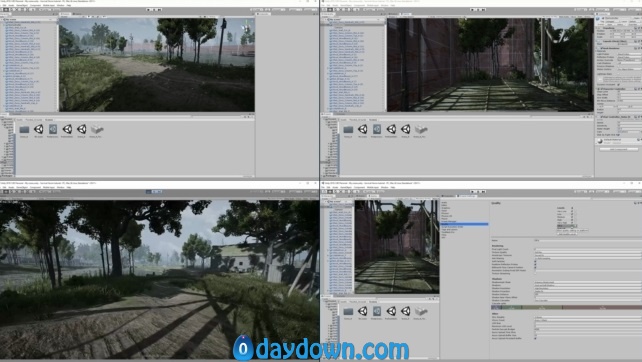Viewport: 642px width, 362px height.
Task: Click the Play button in the dirt road scene window
Action: coord(148,9)
